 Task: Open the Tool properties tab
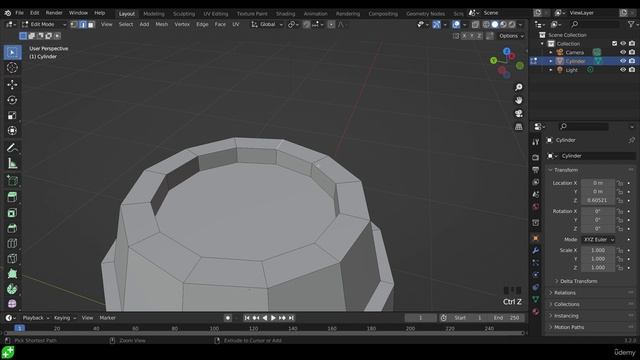click(x=536, y=142)
